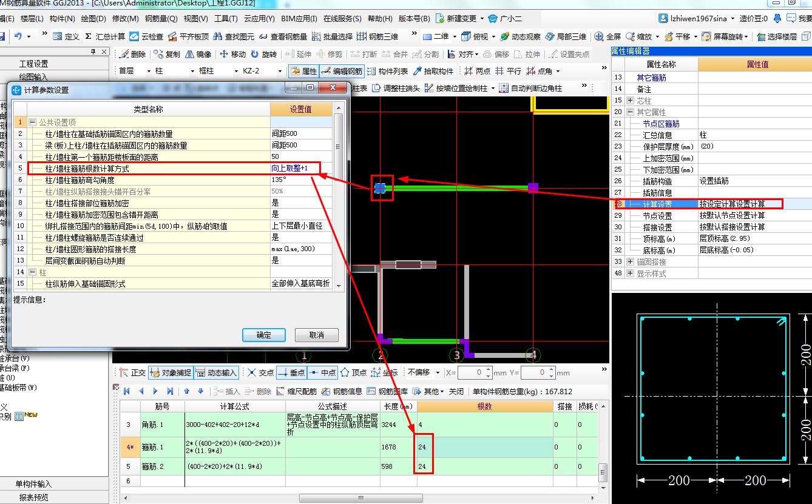Click 报表预览 in left panel

(x=34, y=497)
